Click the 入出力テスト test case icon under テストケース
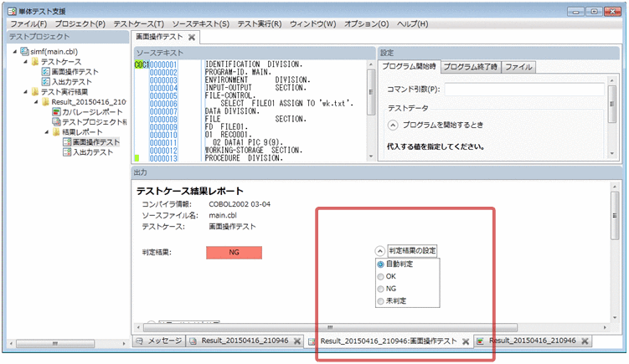The image size is (629, 364). pos(46,81)
